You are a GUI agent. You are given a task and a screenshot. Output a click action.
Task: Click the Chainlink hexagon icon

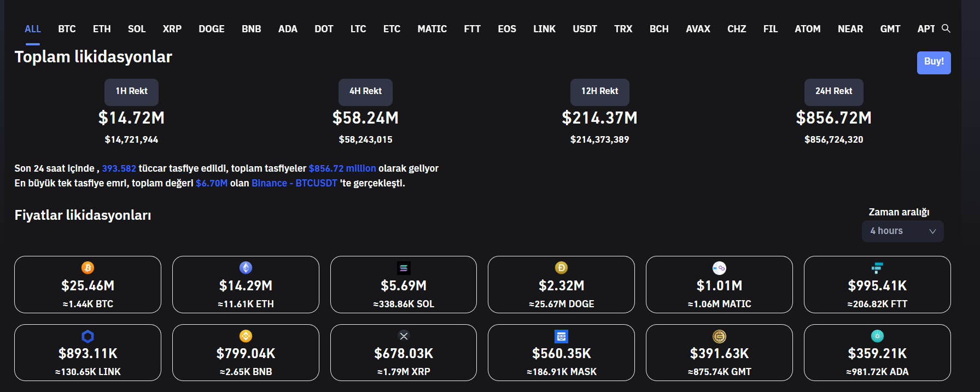point(87,336)
